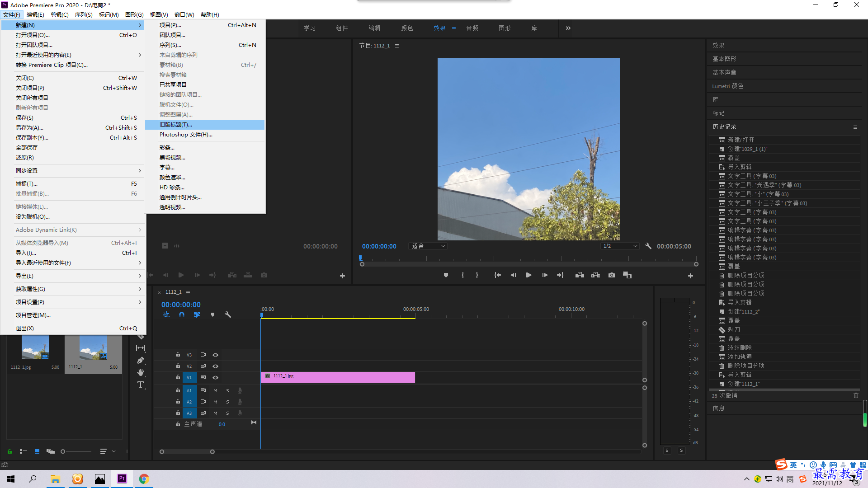
Task: Open 编辑(E) menu in menu bar
Action: pos(35,14)
